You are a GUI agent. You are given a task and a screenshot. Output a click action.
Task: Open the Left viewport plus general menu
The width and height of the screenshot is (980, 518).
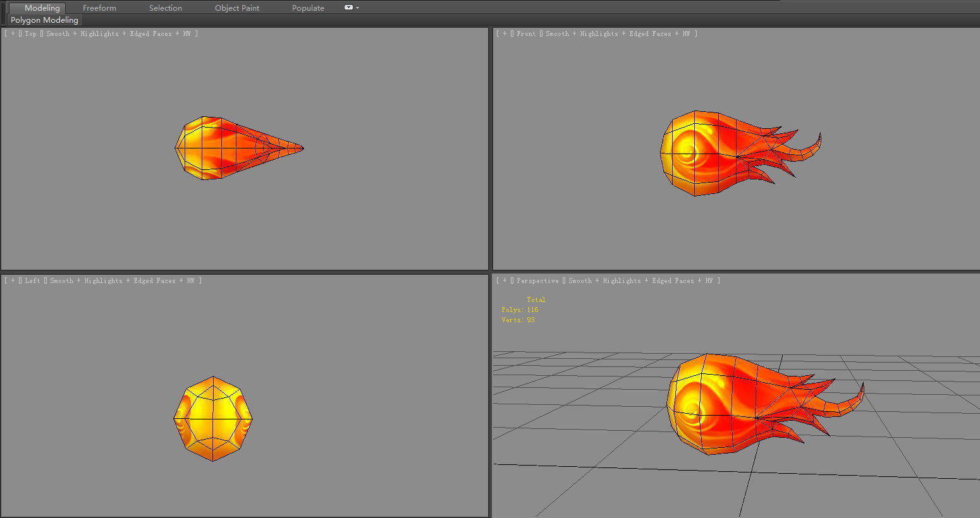coord(13,281)
